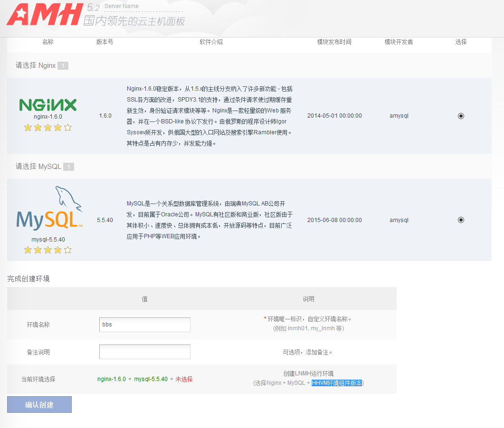Click the last star under mysql-5.5.40
Screen dimensions: 504x428
(67, 250)
